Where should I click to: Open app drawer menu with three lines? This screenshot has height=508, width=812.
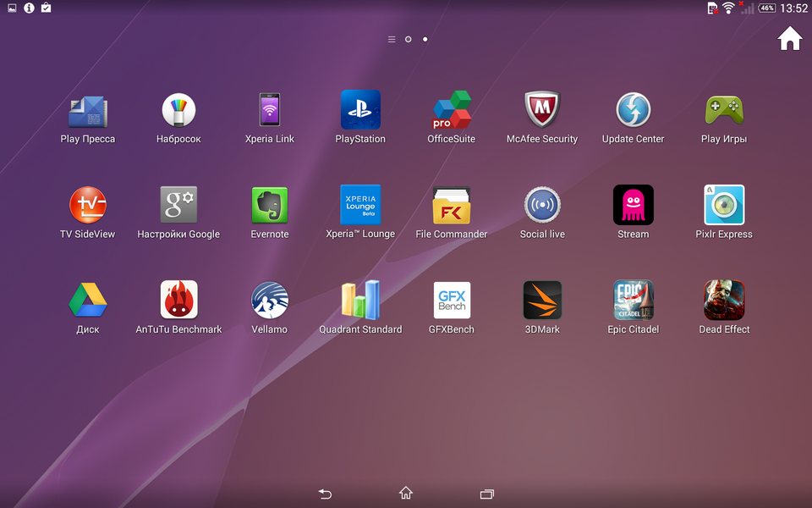392,39
